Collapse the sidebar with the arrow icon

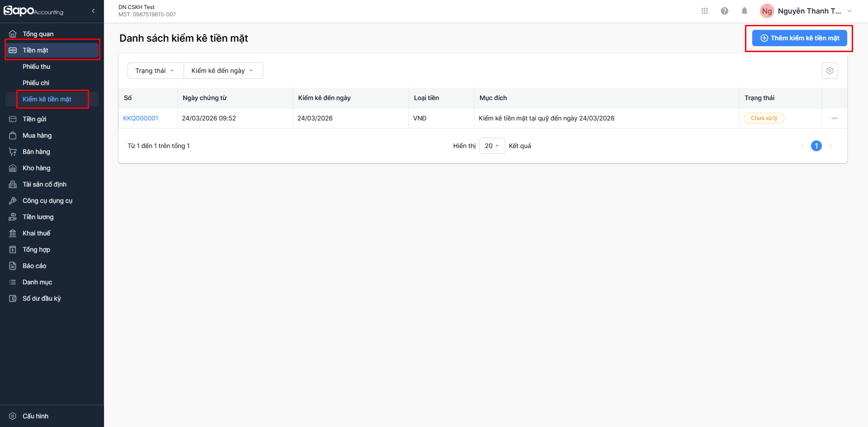click(93, 11)
